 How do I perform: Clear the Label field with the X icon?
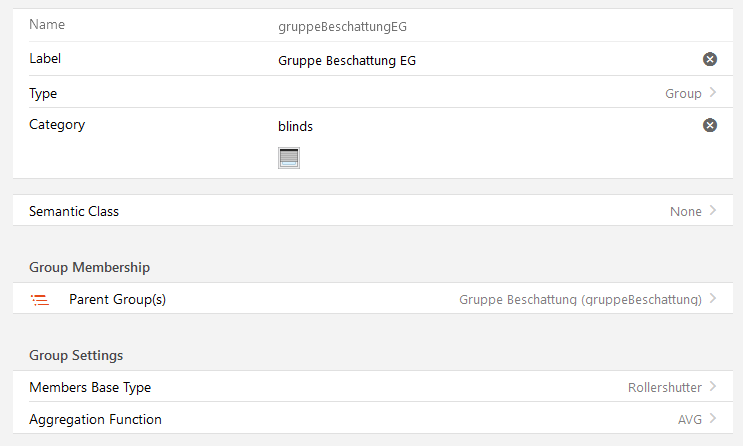tap(710, 60)
